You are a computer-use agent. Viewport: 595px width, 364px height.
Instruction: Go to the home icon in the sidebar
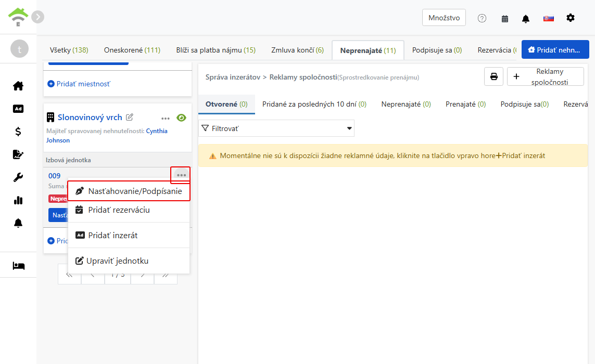[x=18, y=86]
